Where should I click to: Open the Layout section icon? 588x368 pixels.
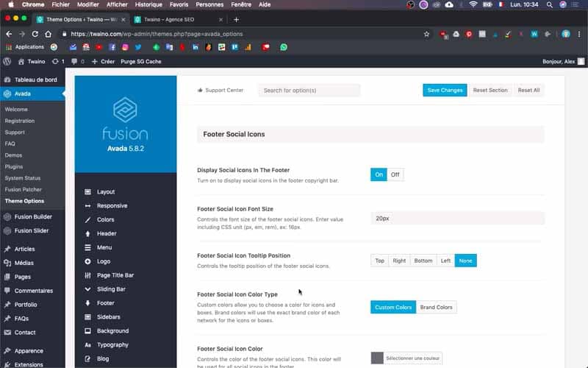pos(87,192)
